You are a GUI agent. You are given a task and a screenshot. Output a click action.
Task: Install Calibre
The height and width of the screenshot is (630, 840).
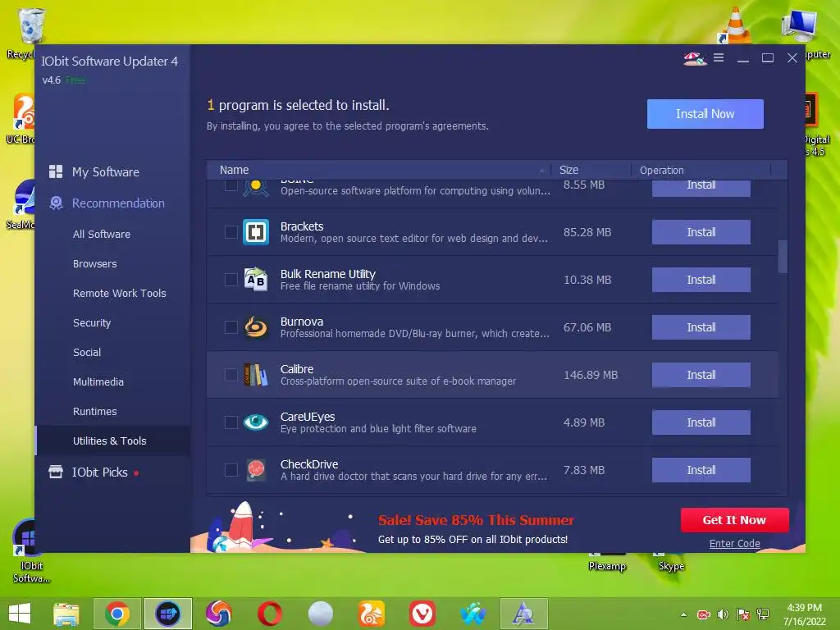coord(701,375)
